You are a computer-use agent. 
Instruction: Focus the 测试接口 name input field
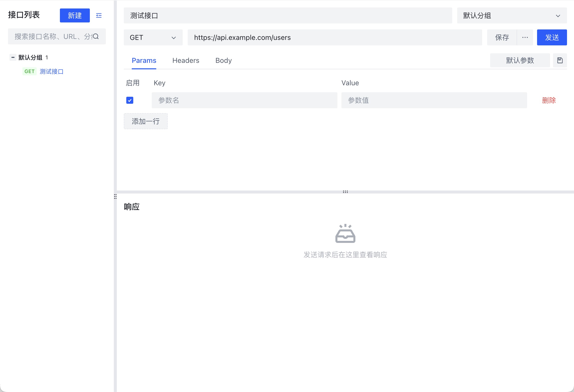pos(288,15)
